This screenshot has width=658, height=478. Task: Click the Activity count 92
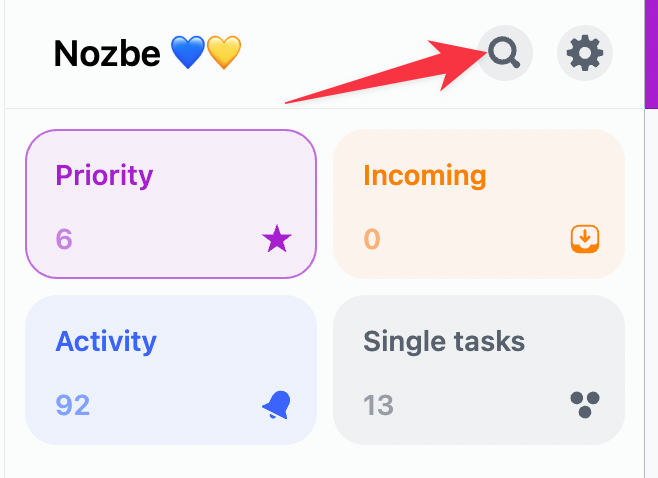73,405
